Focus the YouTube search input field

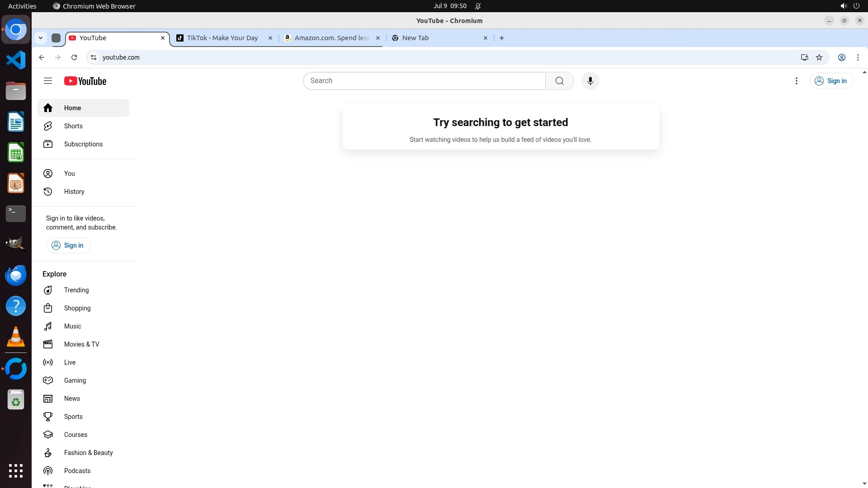pyautogui.click(x=424, y=81)
